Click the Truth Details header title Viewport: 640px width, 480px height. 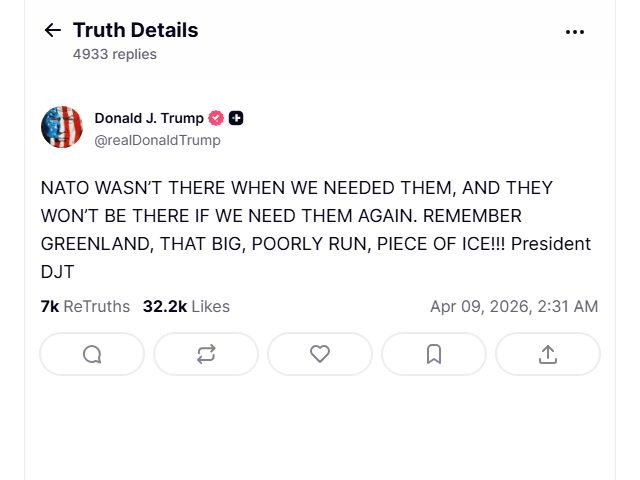pos(135,30)
